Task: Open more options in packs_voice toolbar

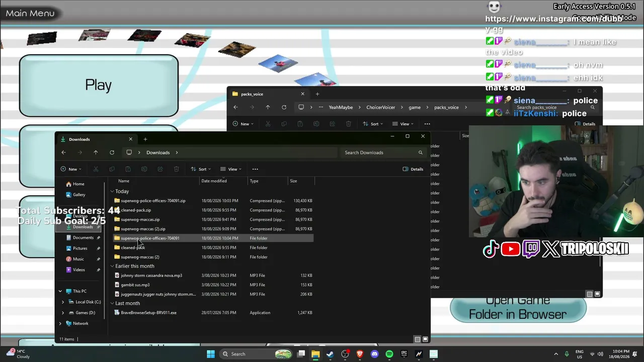Action: pos(427,124)
